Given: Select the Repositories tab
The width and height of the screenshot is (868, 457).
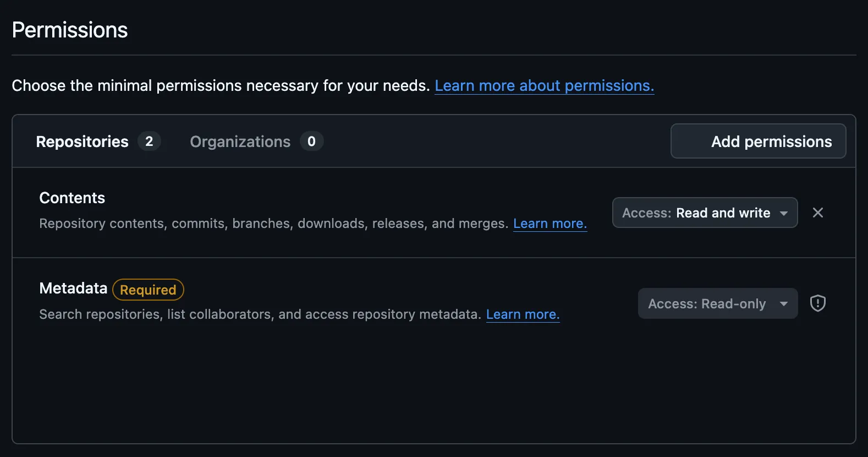Looking at the screenshot, I should click(x=81, y=142).
